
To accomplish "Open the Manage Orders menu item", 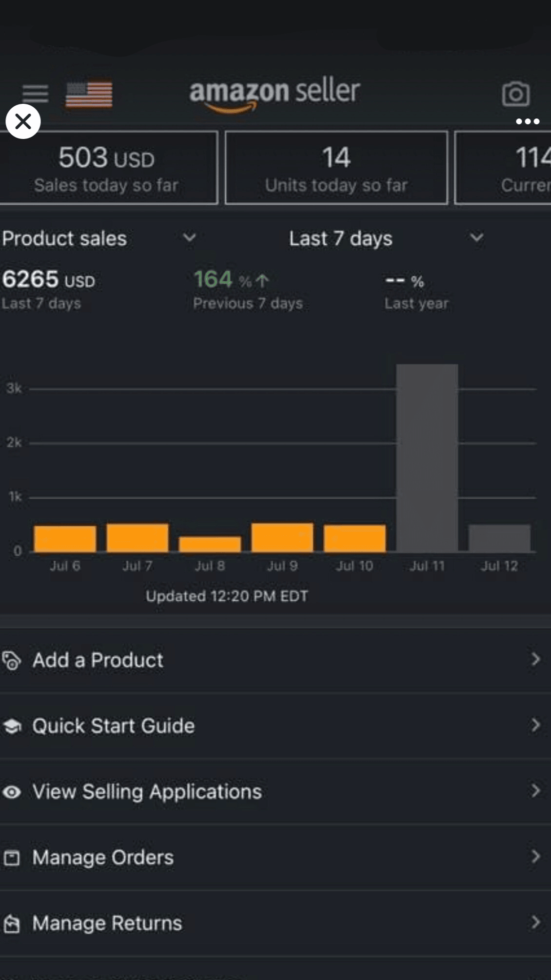I will coord(103,858).
